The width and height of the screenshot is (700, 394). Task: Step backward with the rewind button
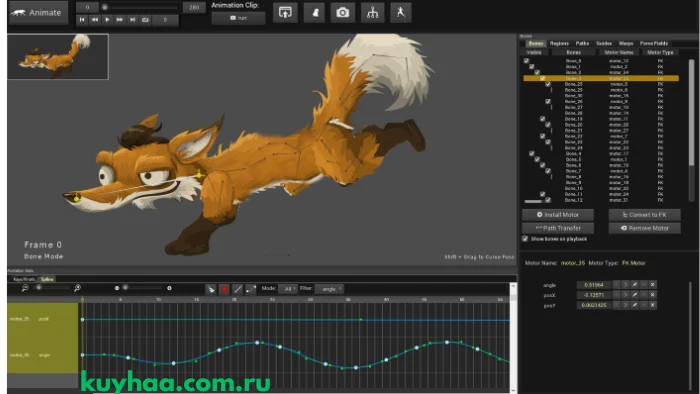(x=95, y=20)
